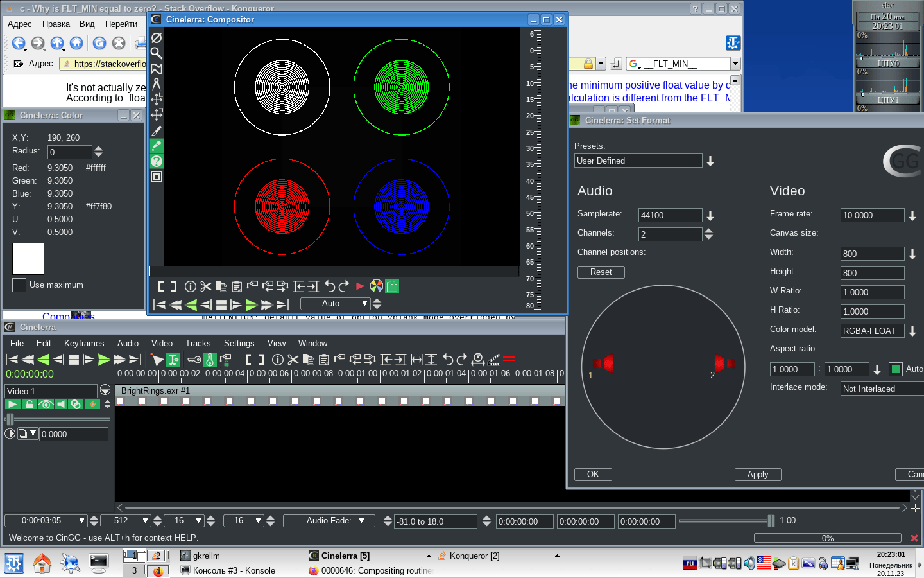Image resolution: width=924 pixels, height=578 pixels.
Task: Click the ruler measurement tool in Compositor
Action: click(x=157, y=84)
